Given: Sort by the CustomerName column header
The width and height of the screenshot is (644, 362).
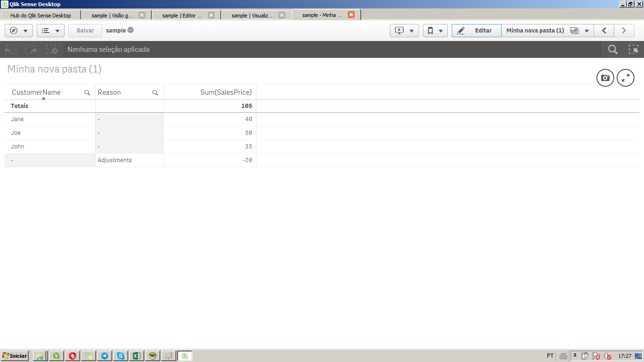Looking at the screenshot, I should [x=36, y=92].
